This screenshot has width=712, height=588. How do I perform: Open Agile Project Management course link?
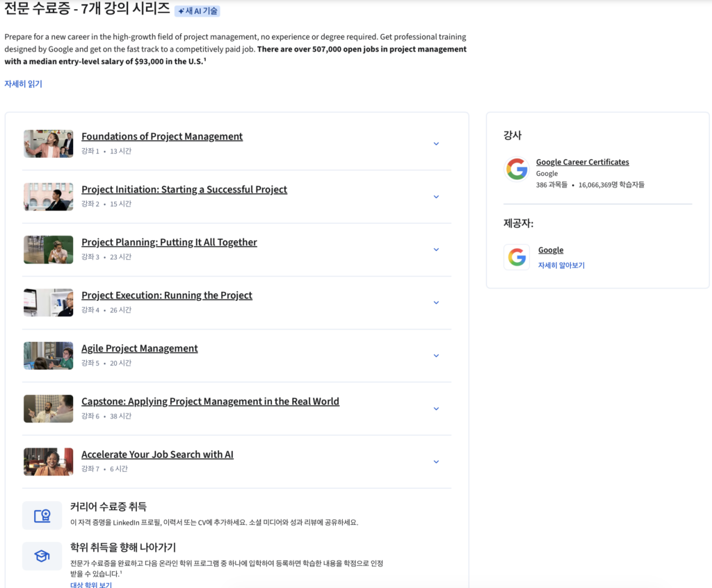click(139, 348)
